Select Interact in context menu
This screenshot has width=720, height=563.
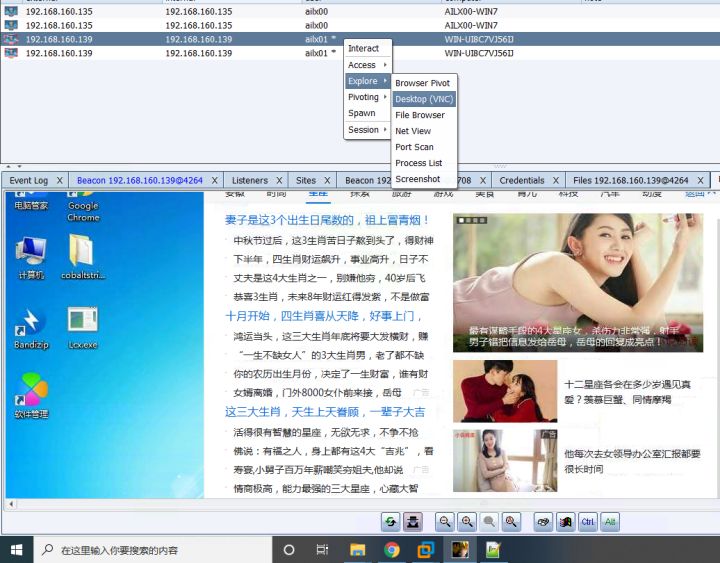click(x=367, y=48)
